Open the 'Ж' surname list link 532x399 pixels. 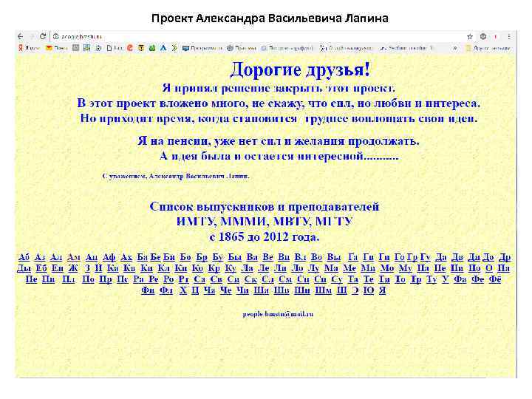tap(73, 268)
